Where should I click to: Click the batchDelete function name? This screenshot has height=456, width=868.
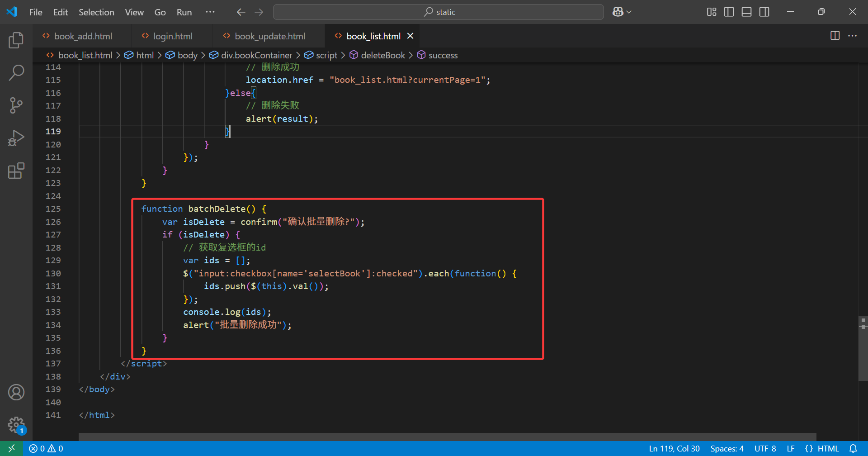click(217, 209)
